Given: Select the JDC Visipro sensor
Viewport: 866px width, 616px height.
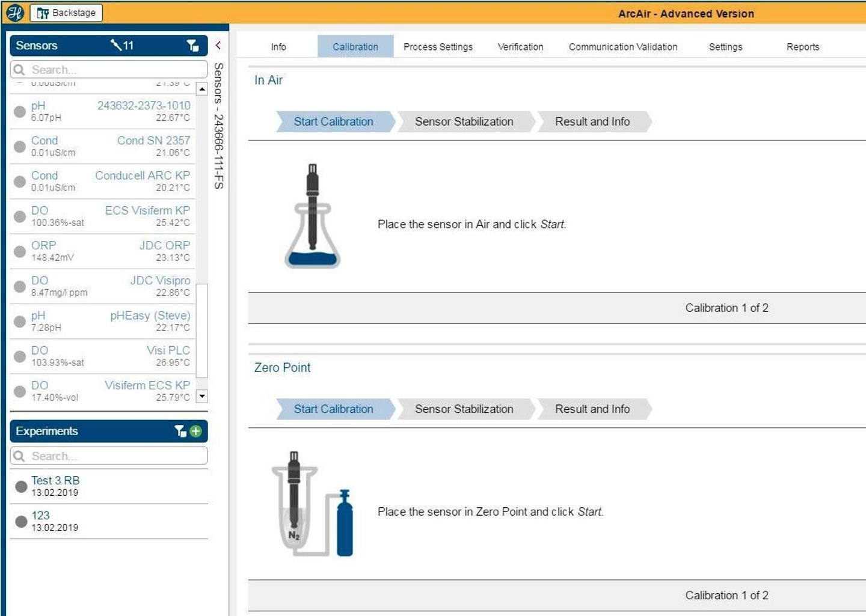Looking at the screenshot, I should tap(103, 286).
